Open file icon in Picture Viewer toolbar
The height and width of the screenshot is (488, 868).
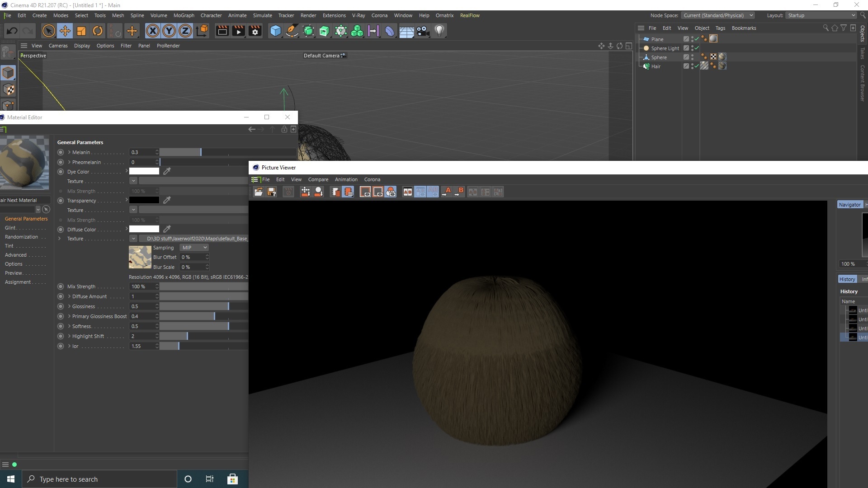point(259,192)
